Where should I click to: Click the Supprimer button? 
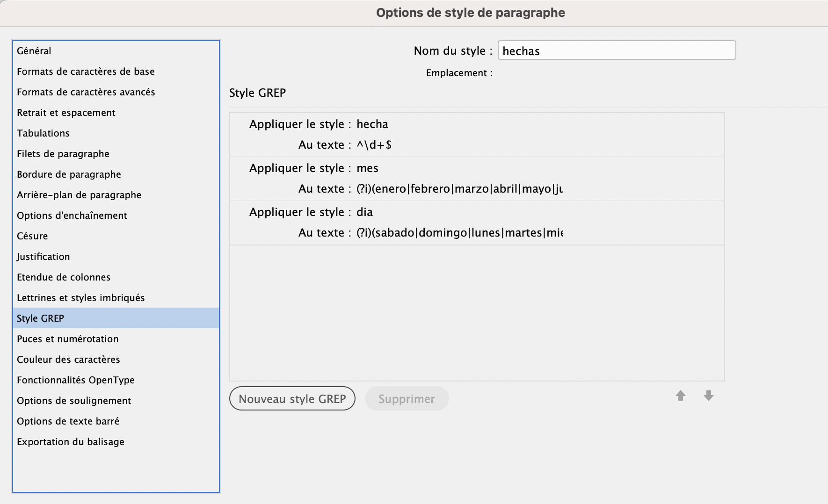pos(407,398)
